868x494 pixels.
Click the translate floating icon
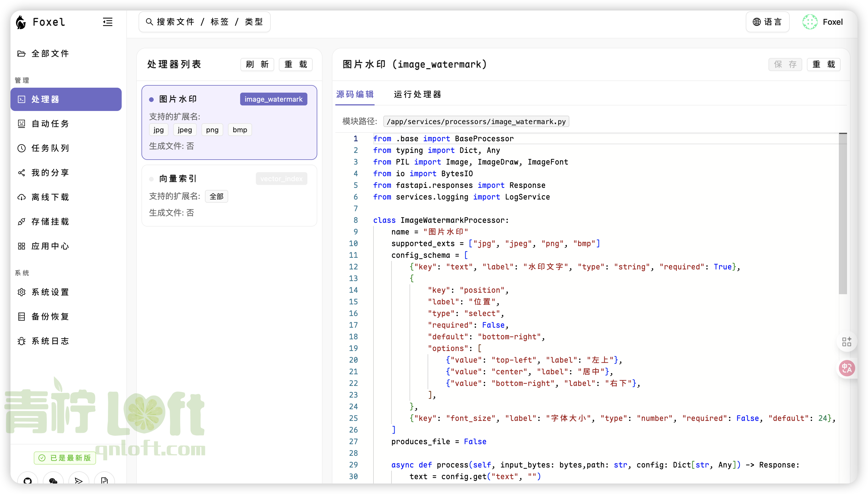pos(847,368)
